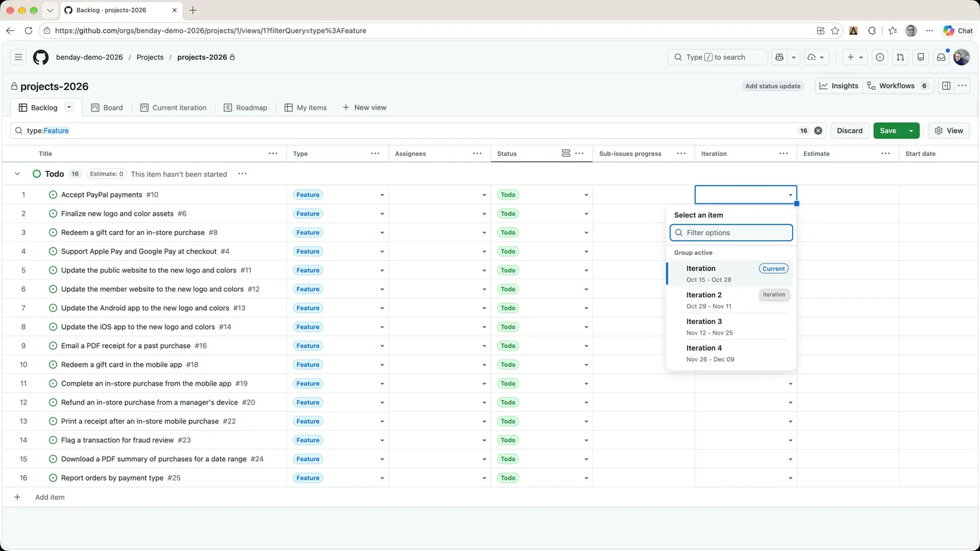Go to GitHub homepage via Octocat logo
Image resolution: width=980 pixels, height=551 pixels.
[41, 57]
